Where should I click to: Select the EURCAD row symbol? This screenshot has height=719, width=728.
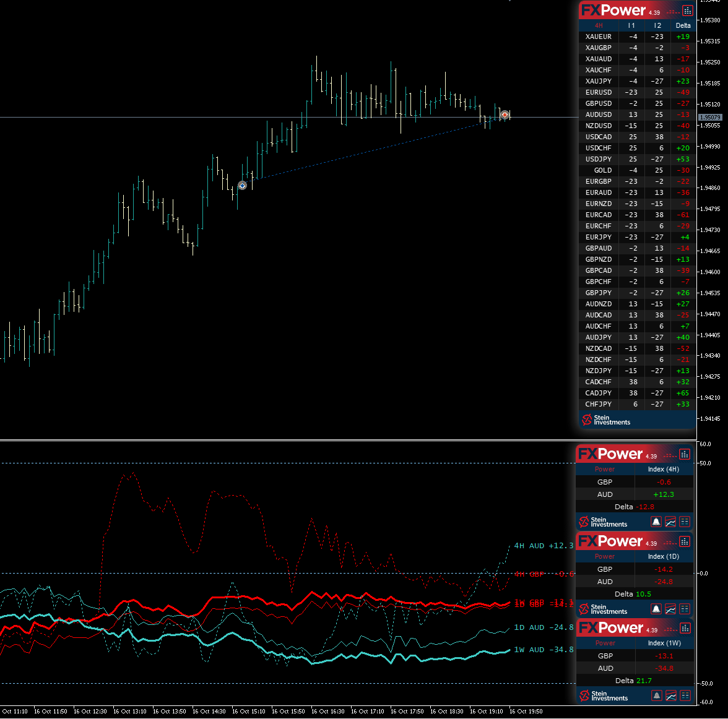[x=599, y=215]
